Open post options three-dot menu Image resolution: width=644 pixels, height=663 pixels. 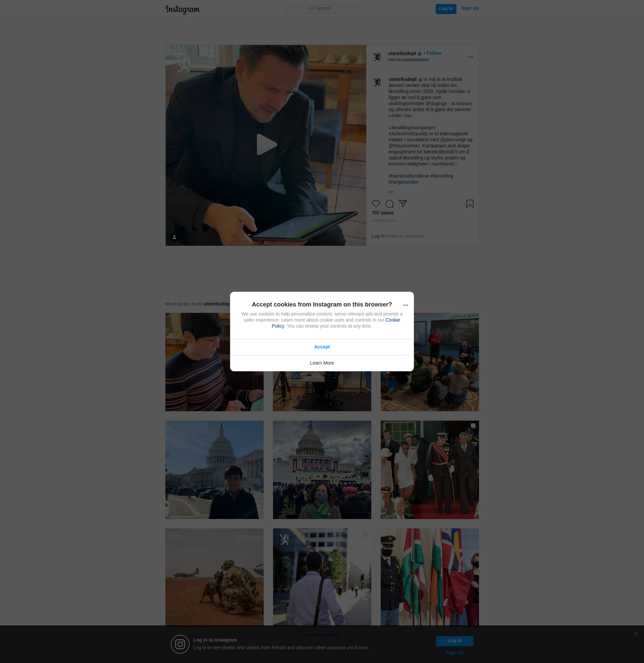(470, 57)
